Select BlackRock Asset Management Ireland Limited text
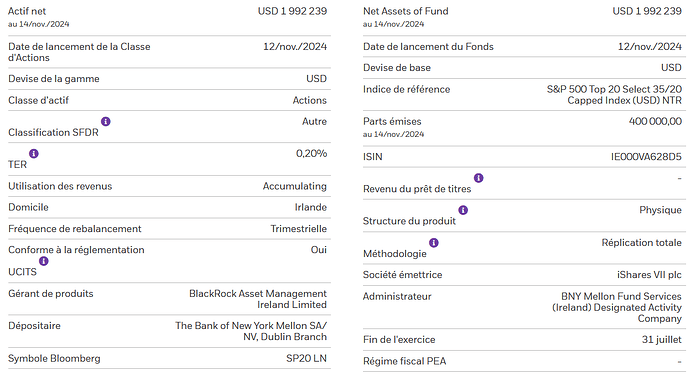This screenshot has width=690, height=375. point(258,299)
